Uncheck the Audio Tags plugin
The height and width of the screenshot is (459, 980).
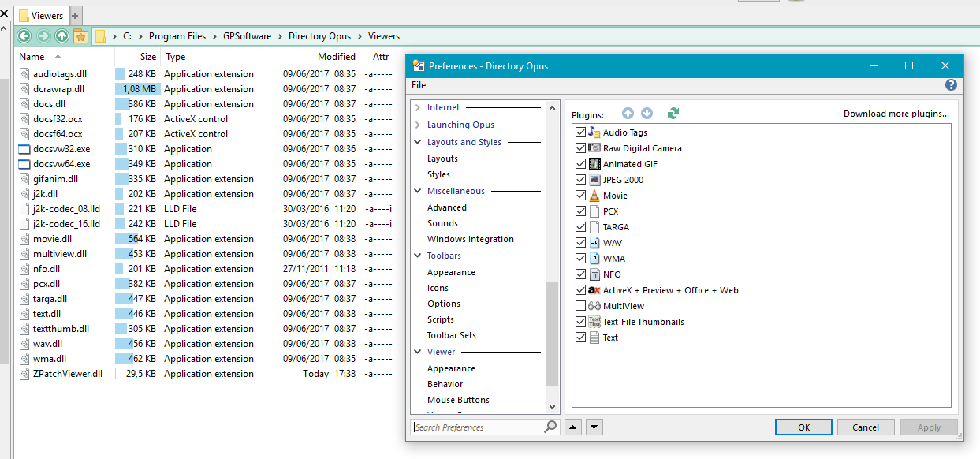point(581,132)
